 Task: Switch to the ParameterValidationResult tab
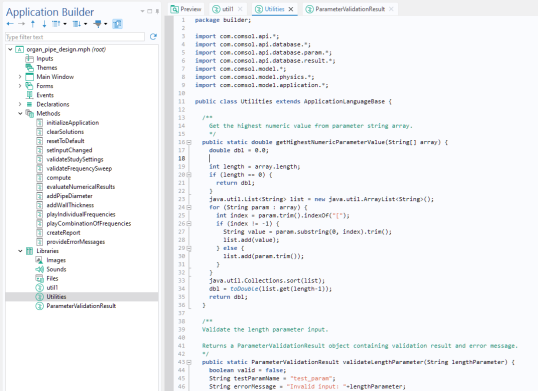350,9
